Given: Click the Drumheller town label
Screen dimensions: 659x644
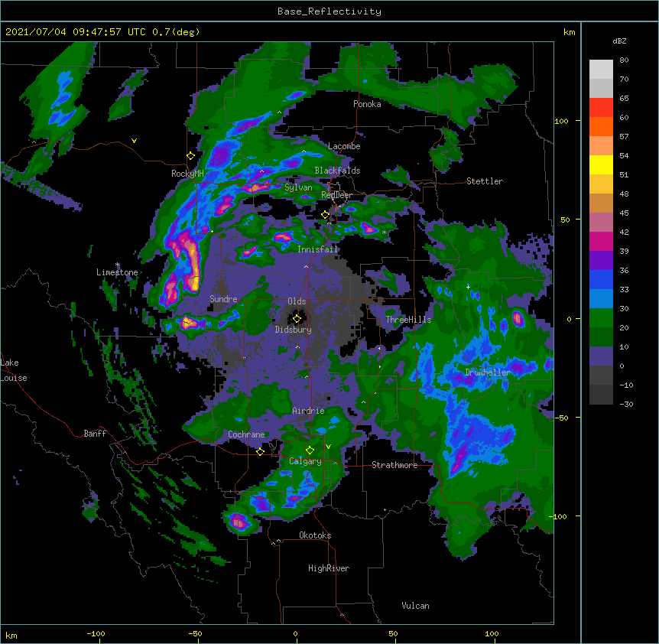Looking at the screenshot, I should point(488,372).
